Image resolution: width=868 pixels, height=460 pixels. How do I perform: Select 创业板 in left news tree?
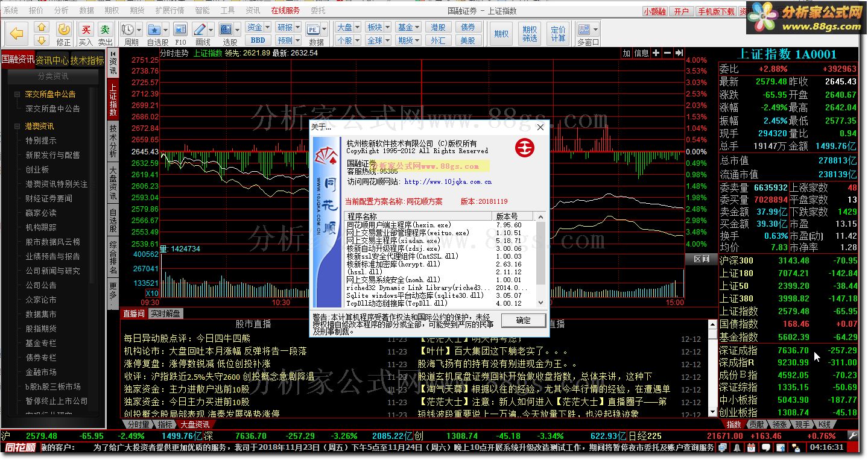pos(37,169)
